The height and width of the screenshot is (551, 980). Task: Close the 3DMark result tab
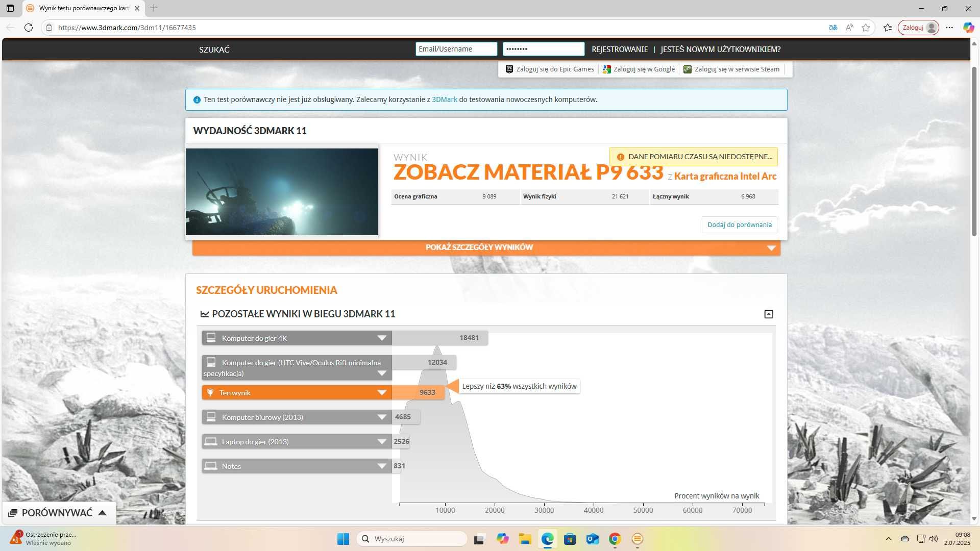(137, 8)
